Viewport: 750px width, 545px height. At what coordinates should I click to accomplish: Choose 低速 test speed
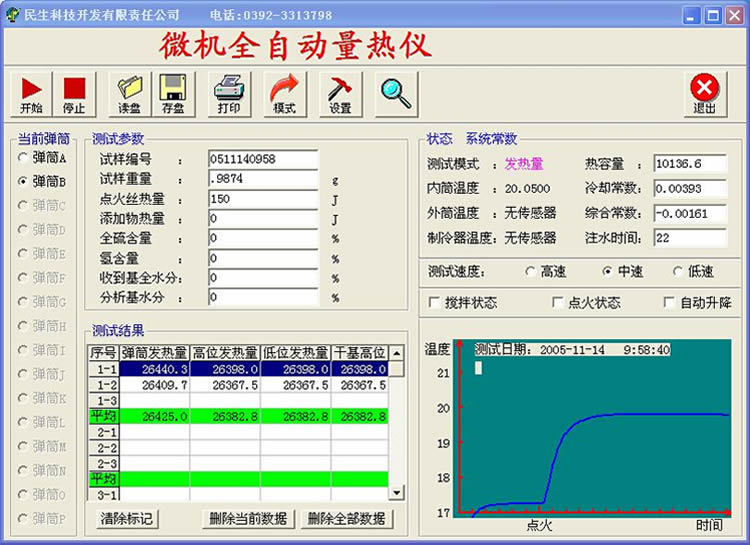pyautogui.click(x=677, y=271)
